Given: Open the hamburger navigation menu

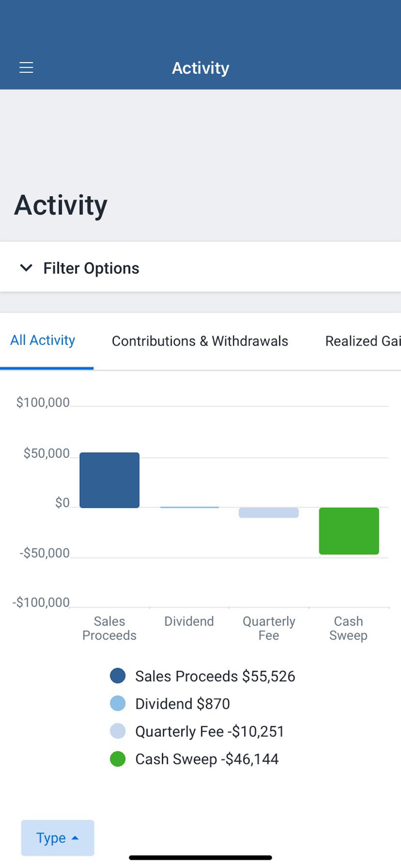Looking at the screenshot, I should (x=26, y=68).
